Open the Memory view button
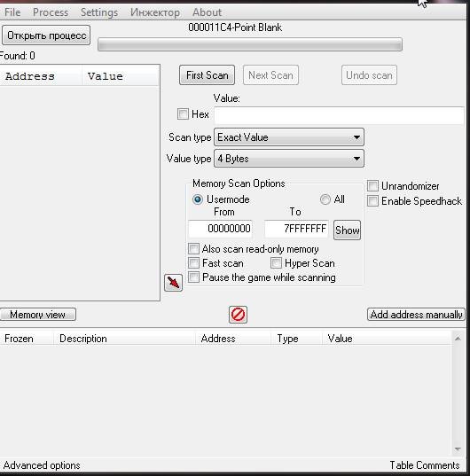 tap(37, 315)
